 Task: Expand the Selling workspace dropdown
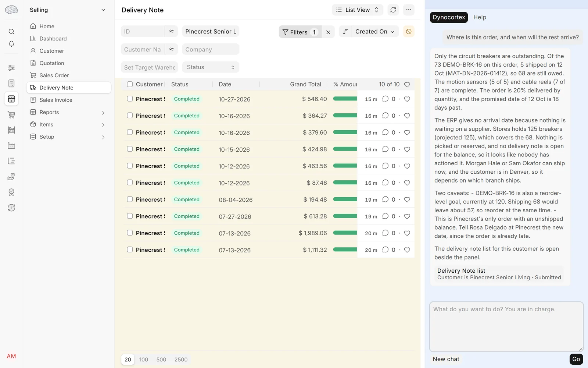(68, 10)
